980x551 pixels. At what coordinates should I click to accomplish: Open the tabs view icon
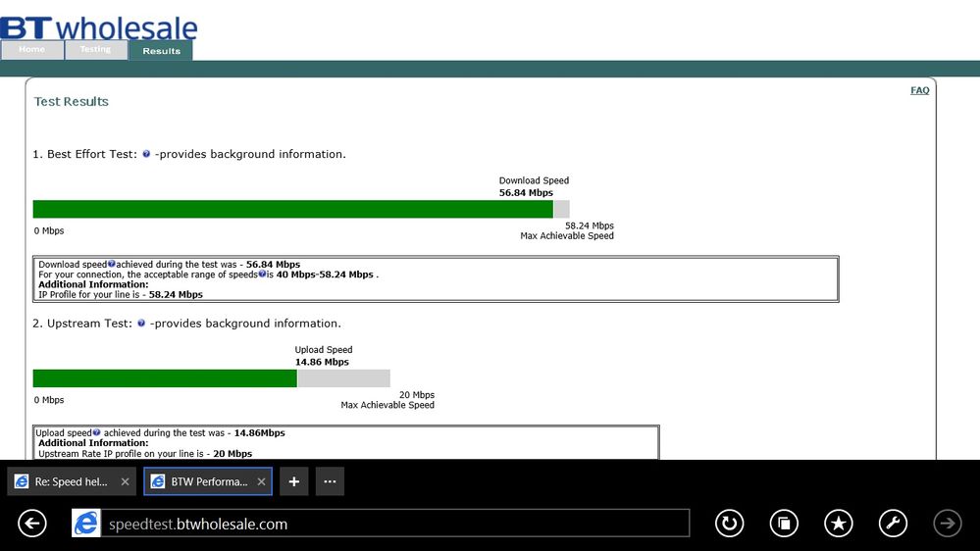pyautogui.click(x=784, y=524)
